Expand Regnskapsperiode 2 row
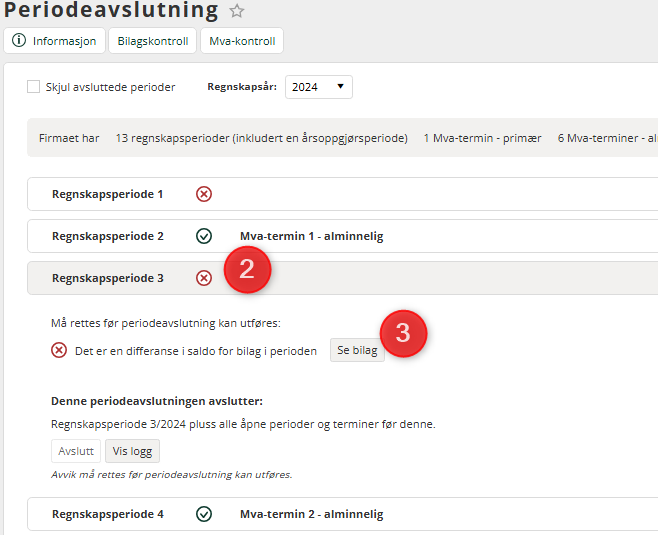The width and height of the screenshot is (658, 535). tap(342, 236)
